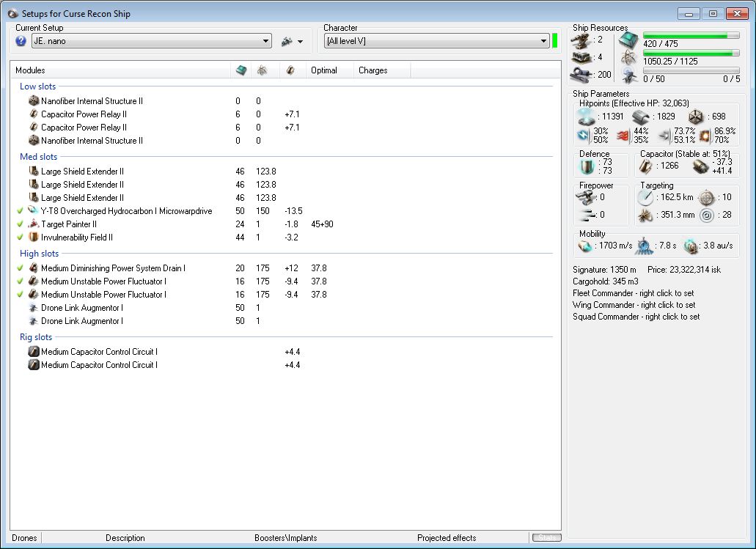Viewport: 756px width, 549px height.
Task: Click the first Medium Capacitor Control Circuit icon
Action: (33, 352)
